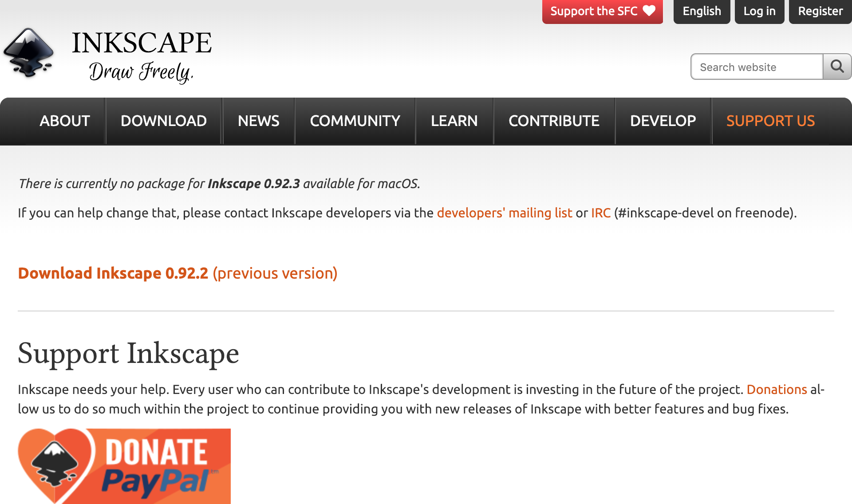Click the Register button
This screenshot has height=504, width=852.
(820, 11)
